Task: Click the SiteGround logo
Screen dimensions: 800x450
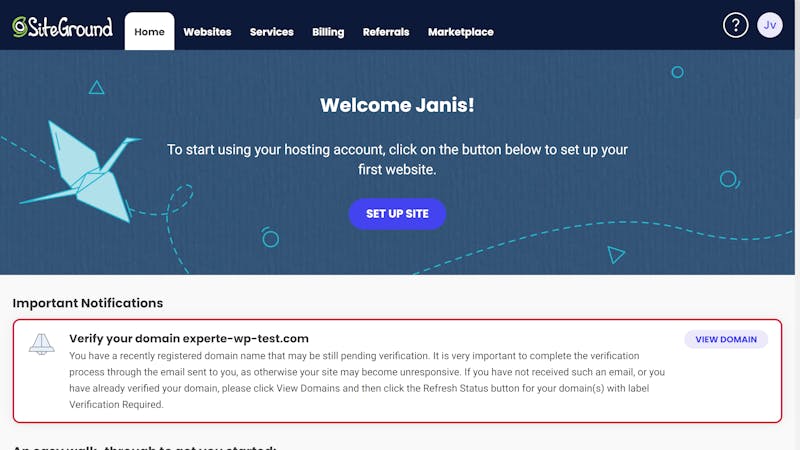Action: (x=62, y=27)
